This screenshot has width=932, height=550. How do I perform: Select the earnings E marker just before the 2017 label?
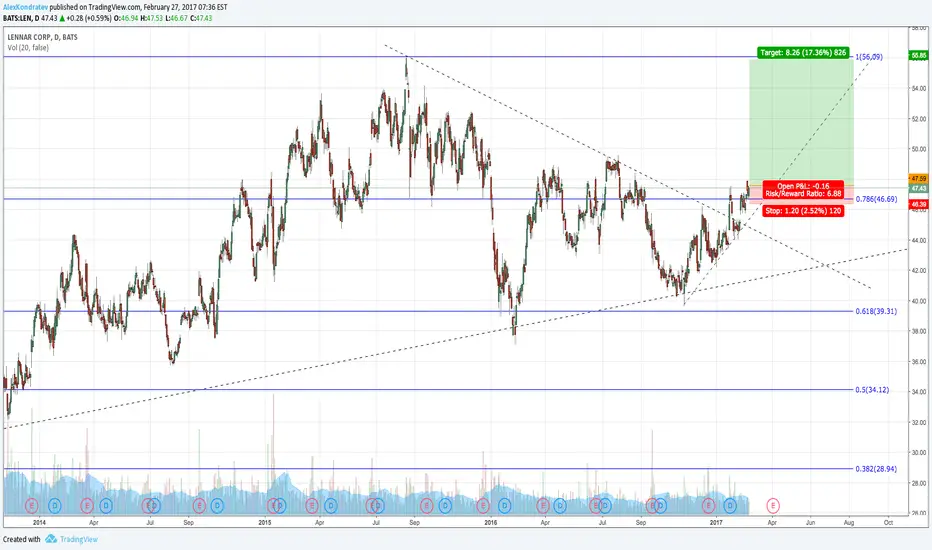coord(708,506)
